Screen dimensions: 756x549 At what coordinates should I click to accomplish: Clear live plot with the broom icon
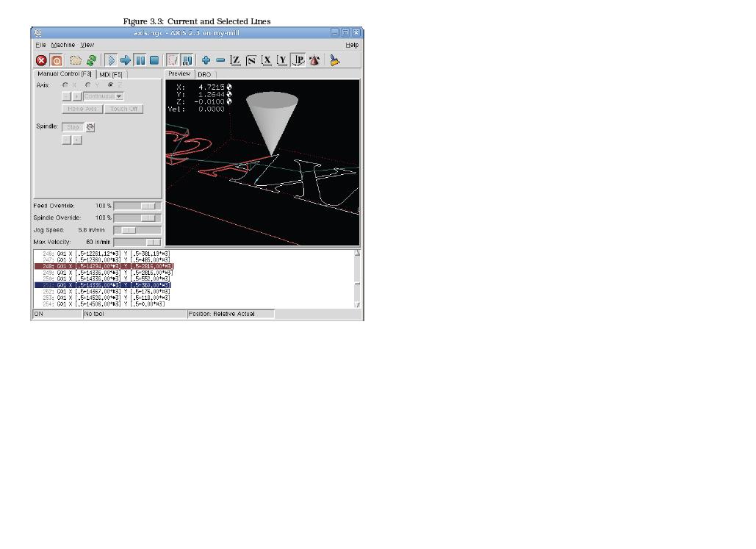click(x=334, y=60)
